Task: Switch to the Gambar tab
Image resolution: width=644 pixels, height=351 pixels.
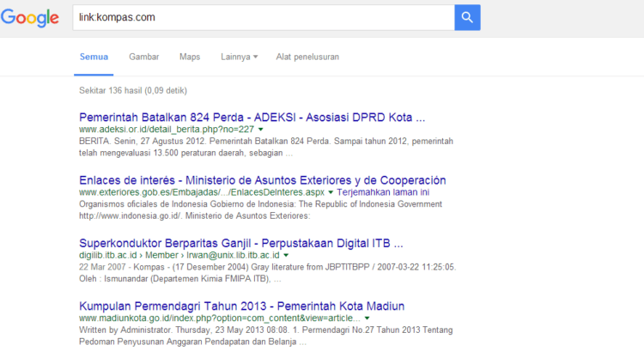Action: [x=143, y=57]
